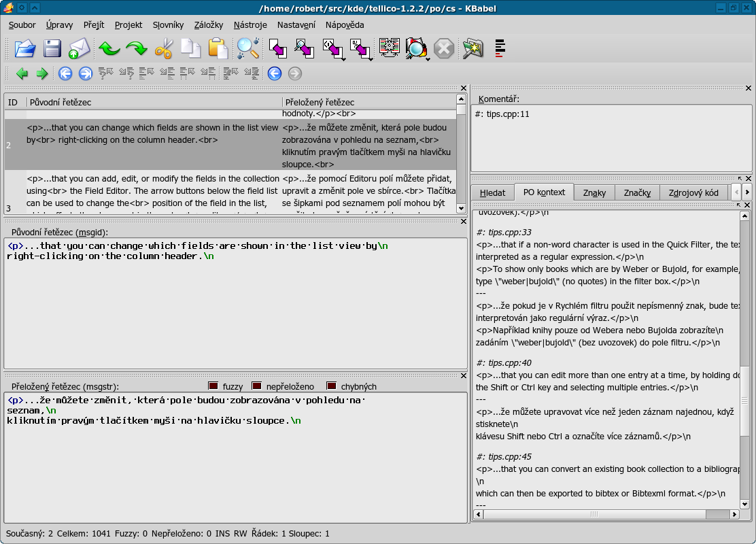Show more tabs with right tab-scroll arrow
The height and width of the screenshot is (544, 756).
(747, 192)
